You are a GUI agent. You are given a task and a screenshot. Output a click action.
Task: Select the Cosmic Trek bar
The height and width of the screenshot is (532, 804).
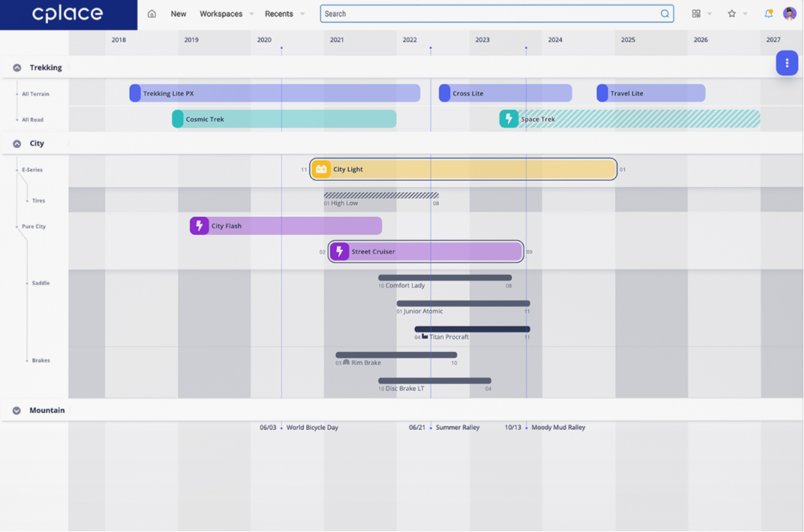tap(284, 119)
